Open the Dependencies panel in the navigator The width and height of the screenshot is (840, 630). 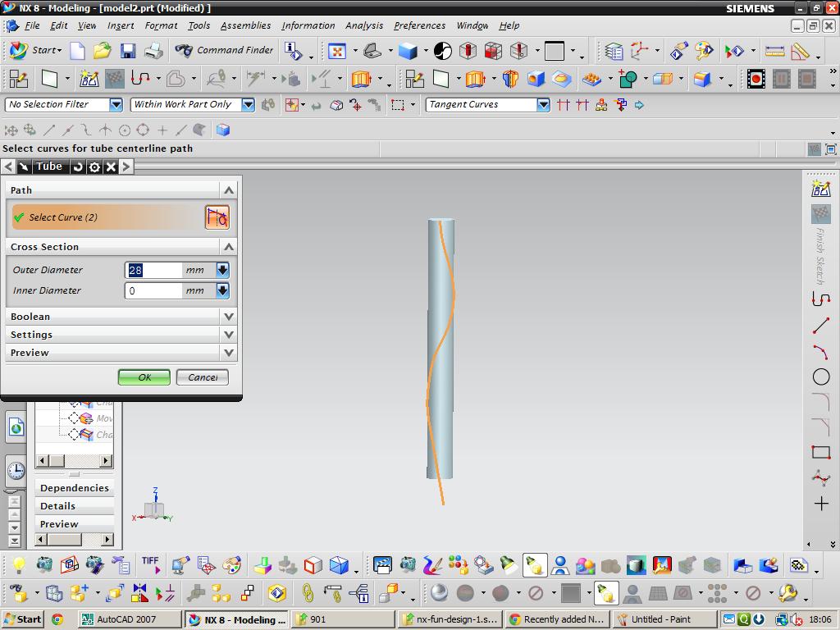tap(75, 488)
